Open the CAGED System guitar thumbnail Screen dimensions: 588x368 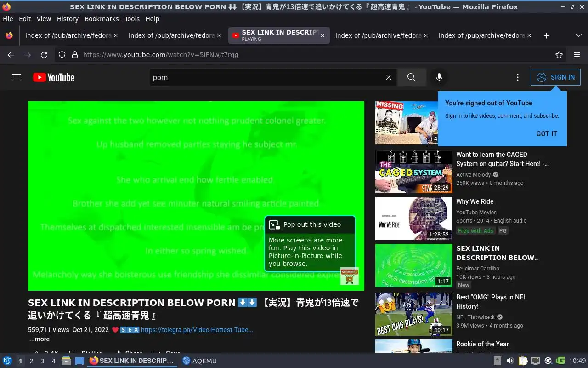413,172
